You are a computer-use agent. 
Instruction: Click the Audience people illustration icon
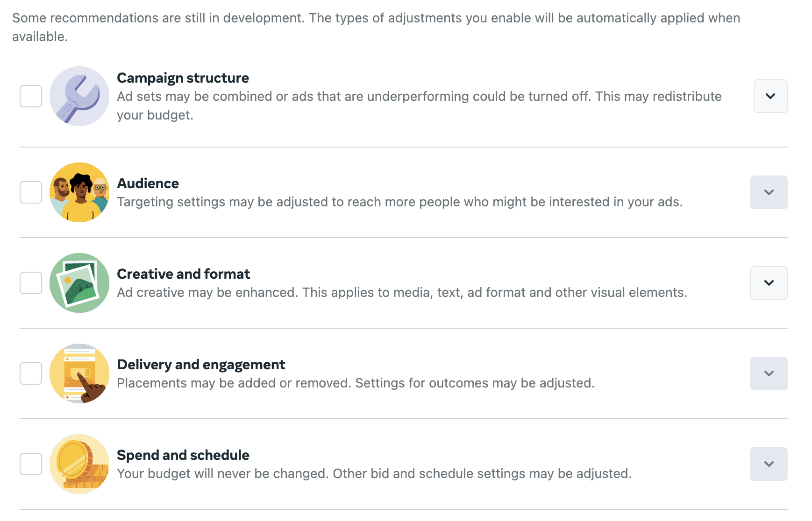79,192
